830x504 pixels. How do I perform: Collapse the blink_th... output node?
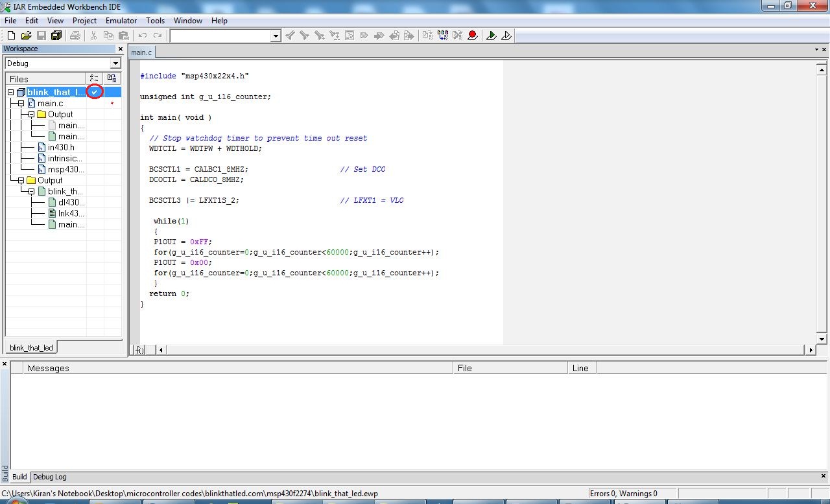pyautogui.click(x=32, y=192)
